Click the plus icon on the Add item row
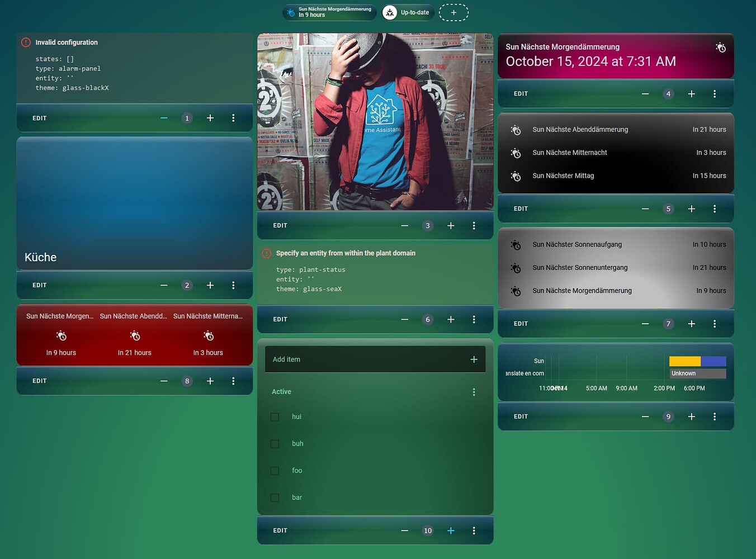The width and height of the screenshot is (756, 559). (x=474, y=359)
